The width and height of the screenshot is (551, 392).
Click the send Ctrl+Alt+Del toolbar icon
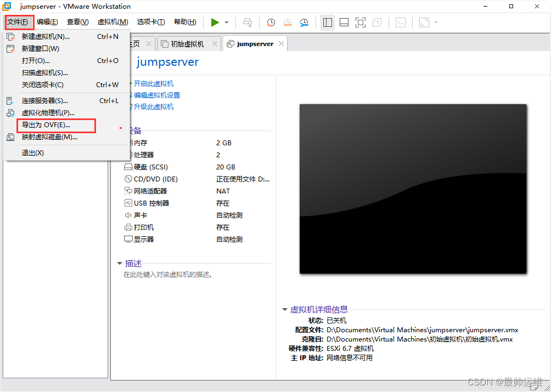tap(248, 22)
